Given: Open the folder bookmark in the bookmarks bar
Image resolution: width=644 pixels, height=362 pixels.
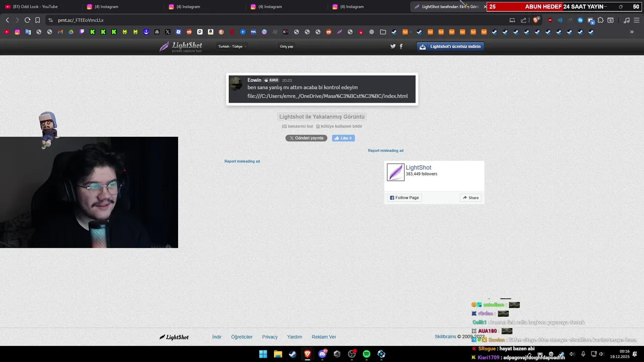Looking at the screenshot, I should point(383,32).
